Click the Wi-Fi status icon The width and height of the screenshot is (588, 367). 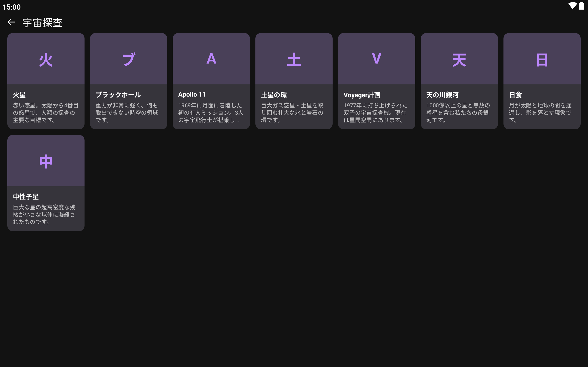point(572,6)
